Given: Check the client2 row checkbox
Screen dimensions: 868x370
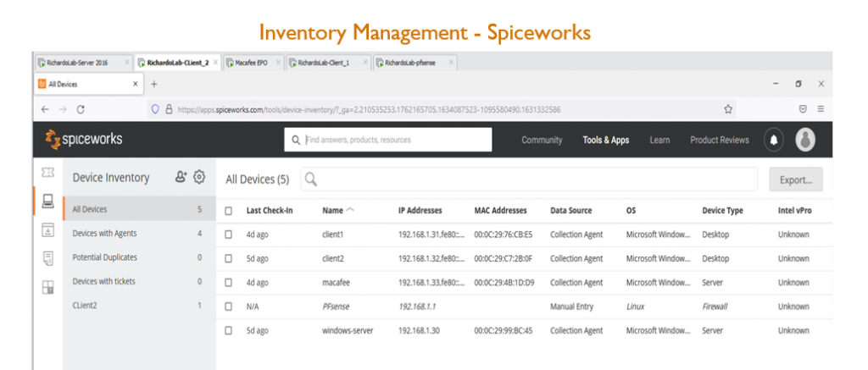Looking at the screenshot, I should coord(228,258).
